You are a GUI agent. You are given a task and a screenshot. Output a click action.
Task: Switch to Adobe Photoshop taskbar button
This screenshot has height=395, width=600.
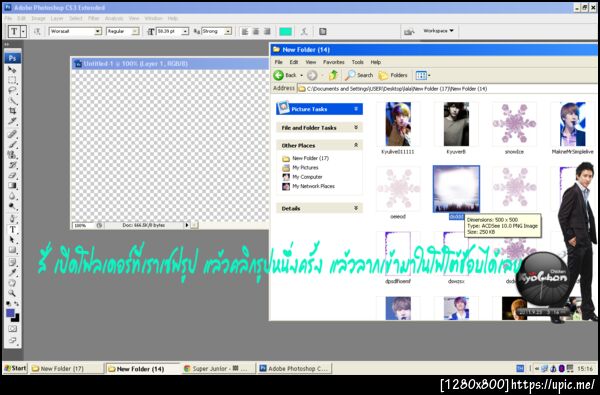pyautogui.click(x=294, y=369)
